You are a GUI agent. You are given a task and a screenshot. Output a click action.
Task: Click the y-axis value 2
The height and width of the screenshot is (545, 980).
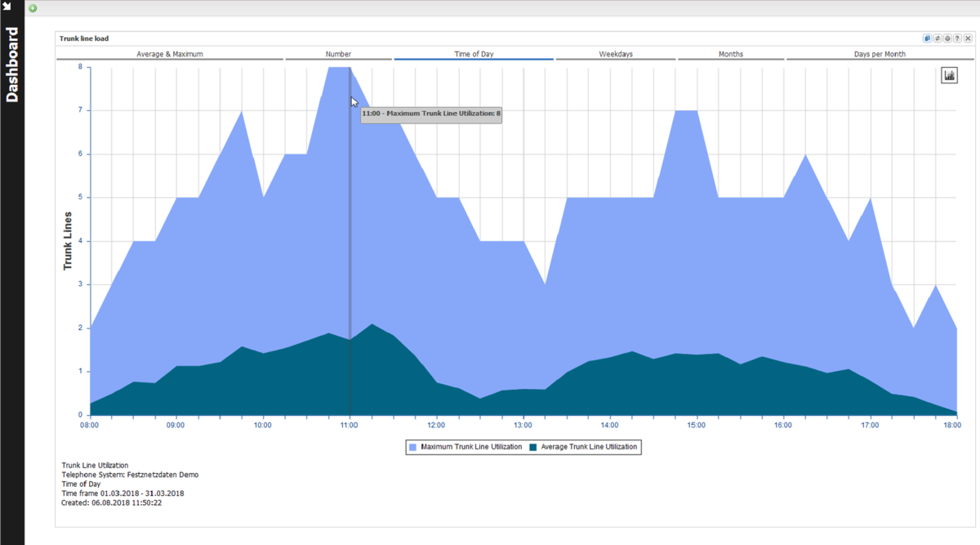(81, 328)
